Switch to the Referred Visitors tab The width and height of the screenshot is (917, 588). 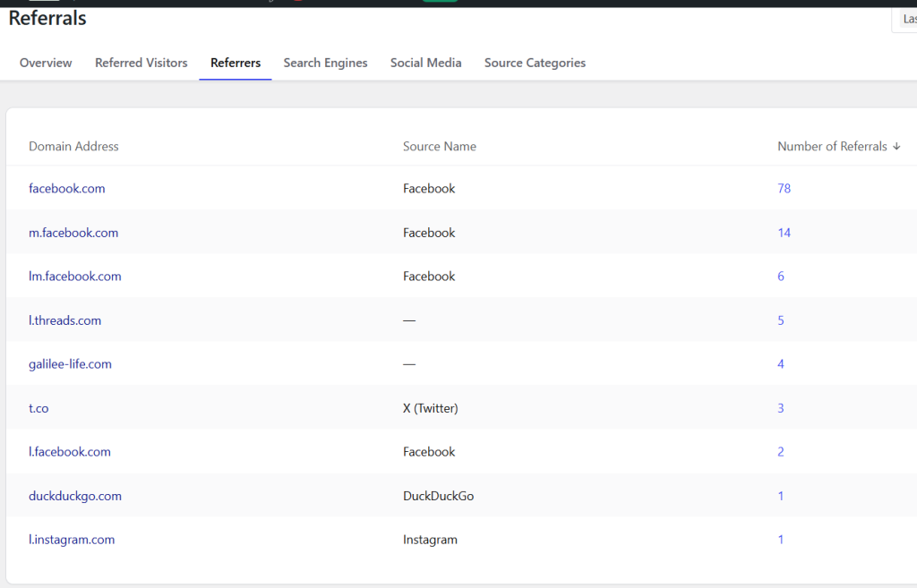pos(141,63)
